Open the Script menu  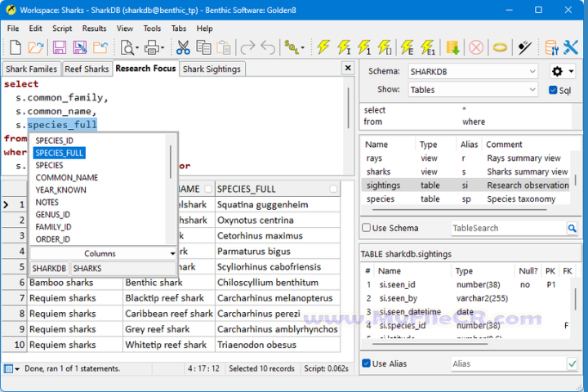62,29
